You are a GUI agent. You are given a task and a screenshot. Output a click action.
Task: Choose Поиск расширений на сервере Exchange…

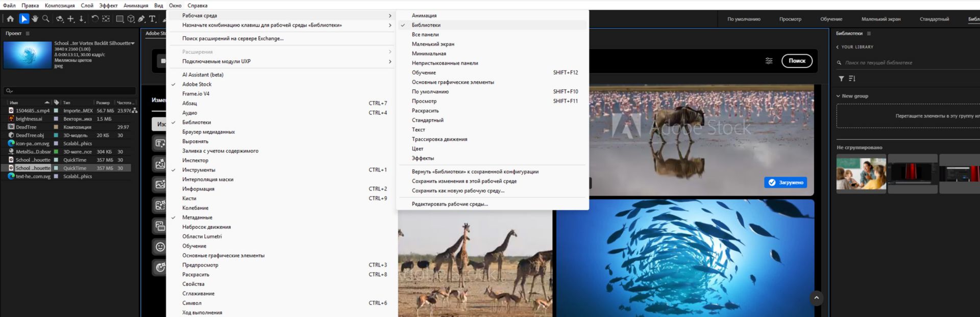[x=233, y=38]
